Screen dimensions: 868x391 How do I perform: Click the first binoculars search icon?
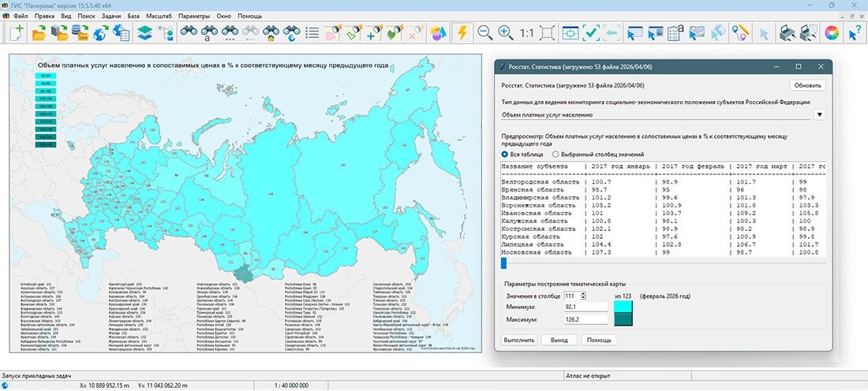(189, 32)
